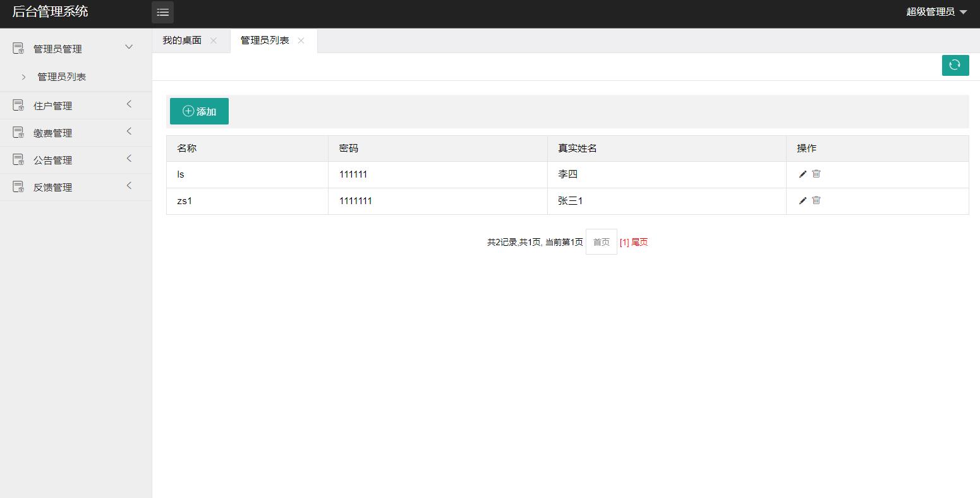Click page number [1] in pagination

[624, 241]
